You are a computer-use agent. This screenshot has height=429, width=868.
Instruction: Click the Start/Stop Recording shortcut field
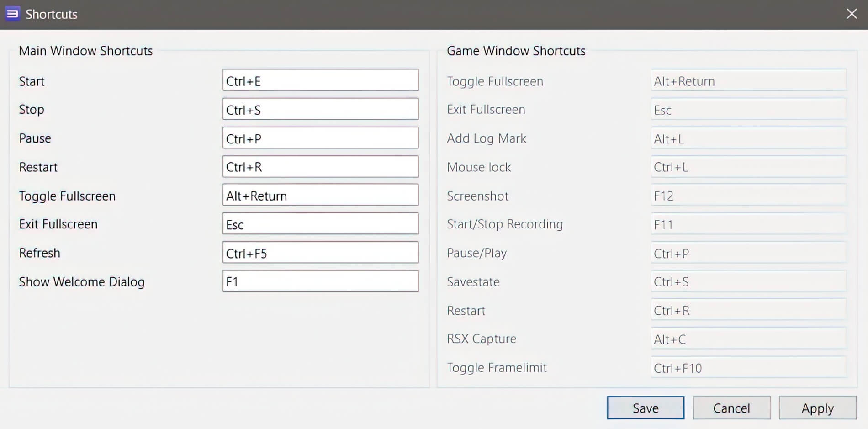(x=748, y=223)
